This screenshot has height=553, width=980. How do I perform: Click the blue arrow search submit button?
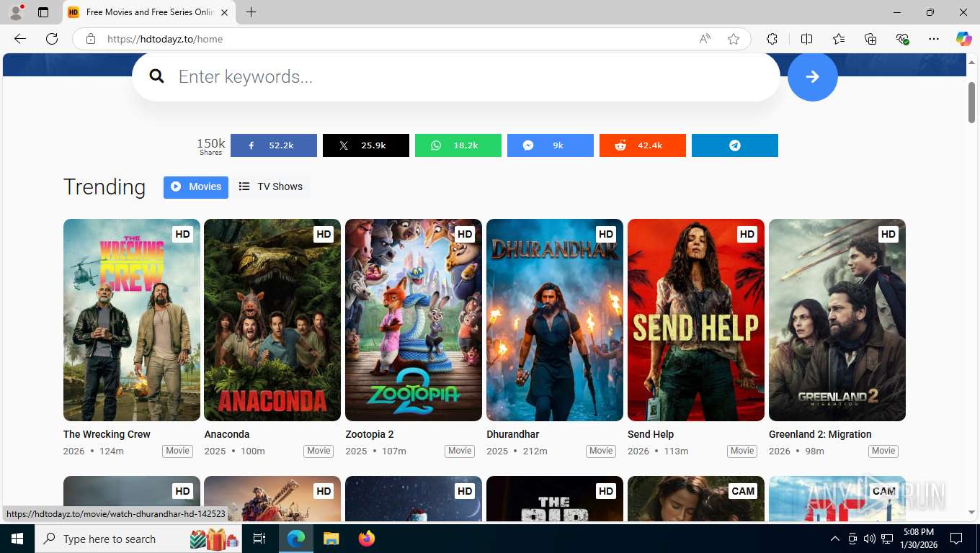(x=812, y=76)
